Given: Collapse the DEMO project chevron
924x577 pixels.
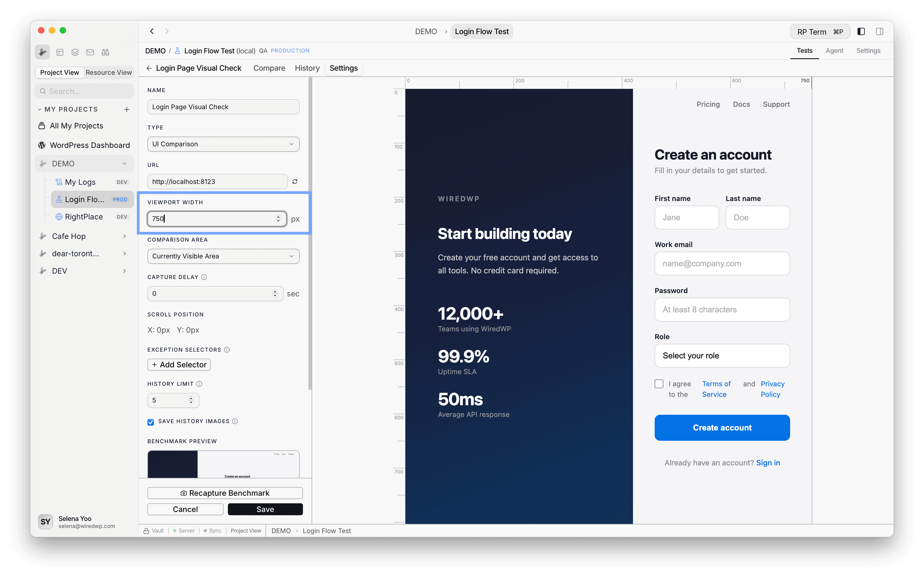Looking at the screenshot, I should (x=124, y=164).
